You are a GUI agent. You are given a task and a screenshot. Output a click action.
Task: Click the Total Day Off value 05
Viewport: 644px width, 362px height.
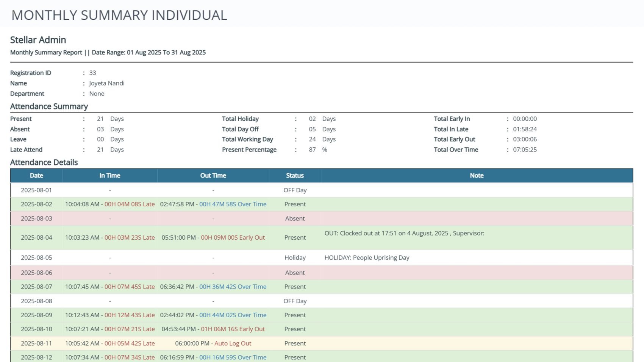tap(312, 129)
